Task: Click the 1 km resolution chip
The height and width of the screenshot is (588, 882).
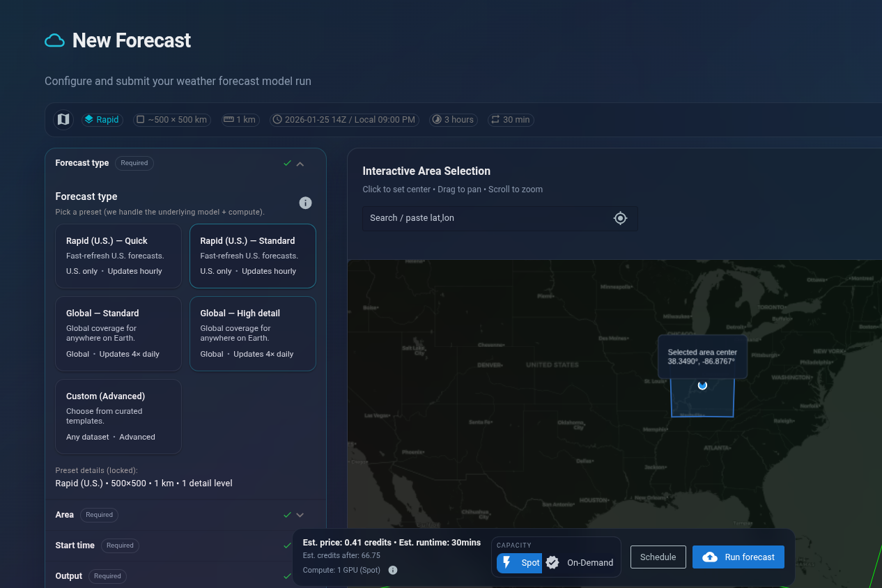Action: click(x=240, y=120)
